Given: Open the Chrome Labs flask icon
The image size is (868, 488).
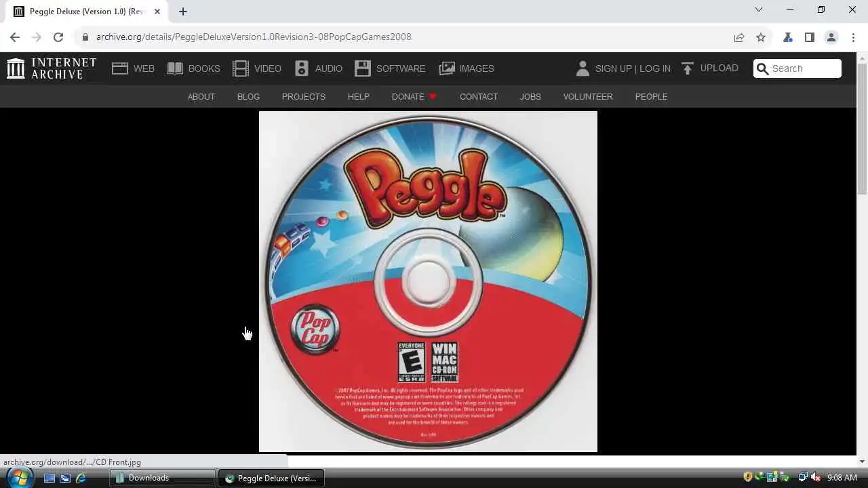Looking at the screenshot, I should (x=788, y=37).
